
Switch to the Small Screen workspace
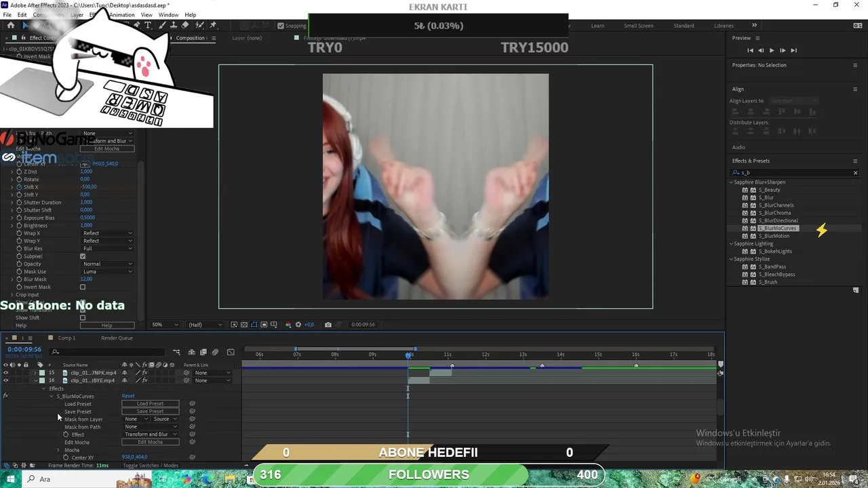click(x=639, y=26)
